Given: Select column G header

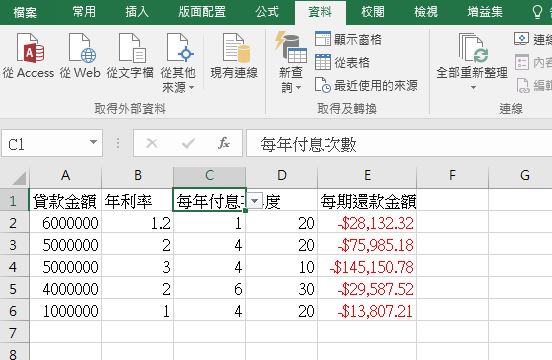Looking at the screenshot, I should pyautogui.click(x=525, y=175).
